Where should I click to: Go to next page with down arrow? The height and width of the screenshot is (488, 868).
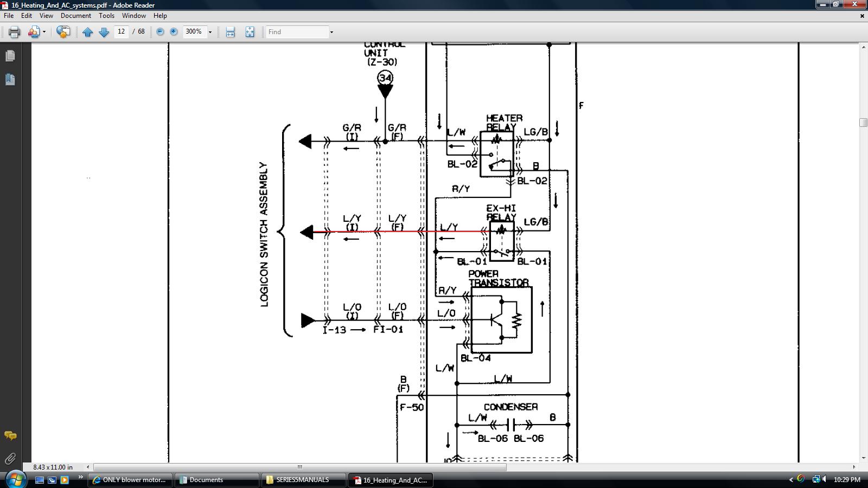pyautogui.click(x=104, y=32)
